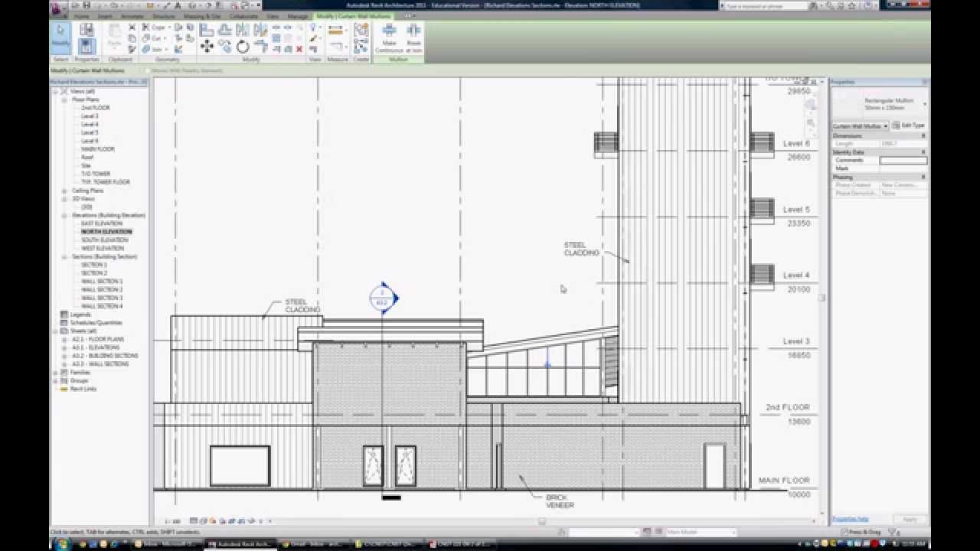Image resolution: width=980 pixels, height=551 pixels.
Task: Click the Comments input field in Properties
Action: point(903,160)
